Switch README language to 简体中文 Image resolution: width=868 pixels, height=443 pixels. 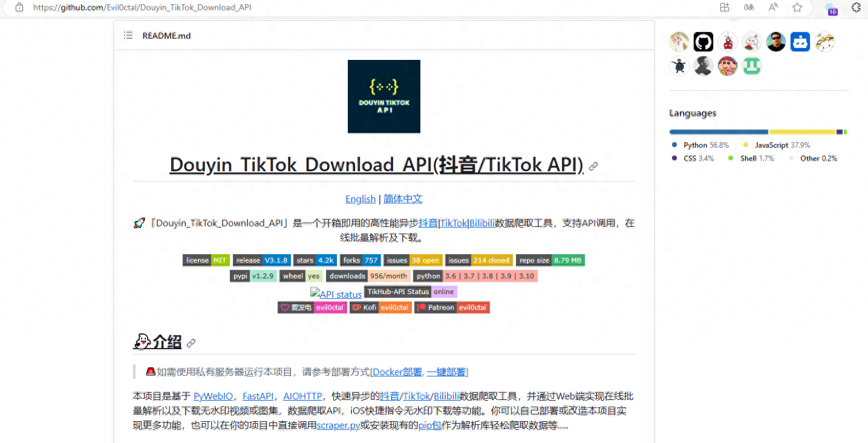[x=403, y=199]
